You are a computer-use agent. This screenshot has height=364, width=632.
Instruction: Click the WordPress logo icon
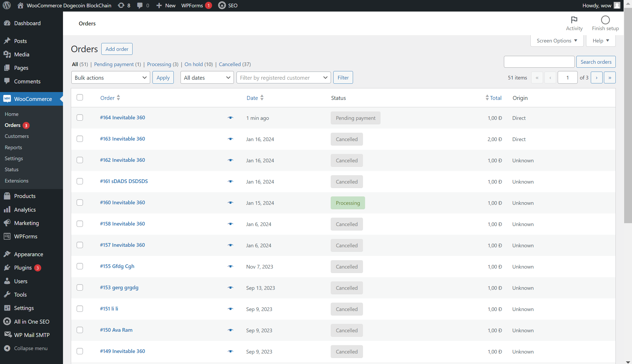click(x=7, y=5)
